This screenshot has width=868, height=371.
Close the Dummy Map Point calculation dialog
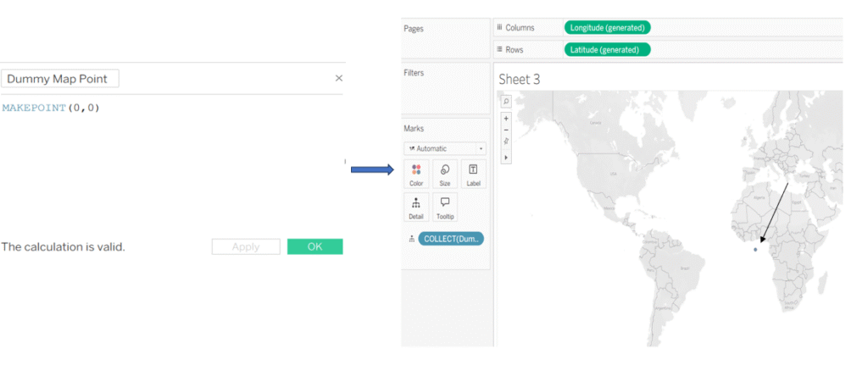339,78
